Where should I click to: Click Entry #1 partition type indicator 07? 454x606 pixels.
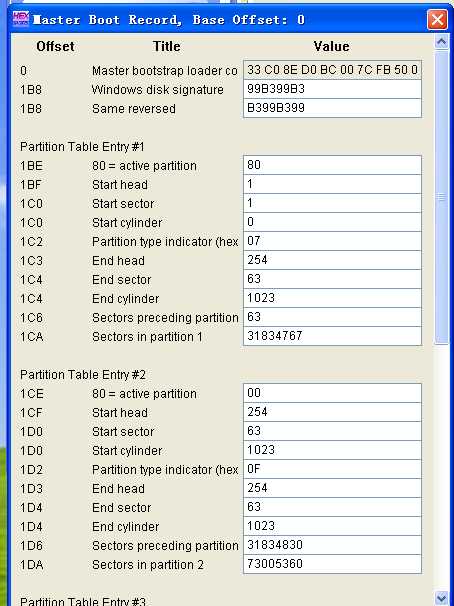pyautogui.click(x=332, y=241)
